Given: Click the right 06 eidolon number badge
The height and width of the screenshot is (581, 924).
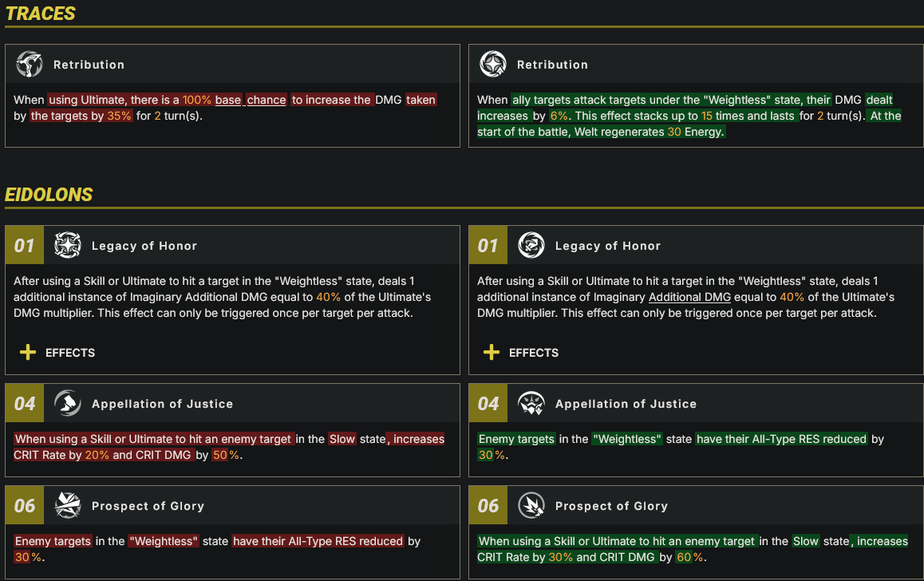Looking at the screenshot, I should [488, 505].
